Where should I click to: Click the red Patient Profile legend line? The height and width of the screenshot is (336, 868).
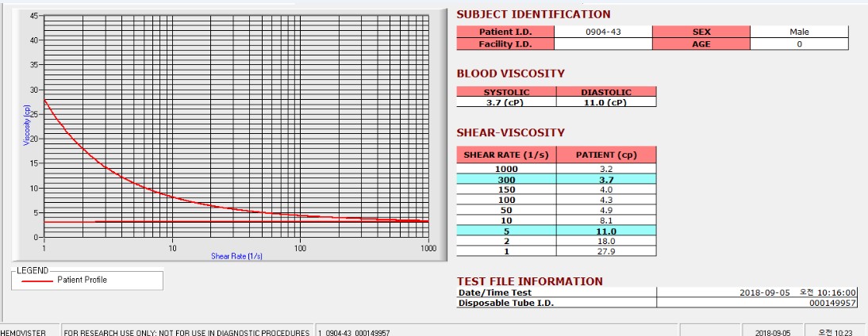(x=37, y=281)
